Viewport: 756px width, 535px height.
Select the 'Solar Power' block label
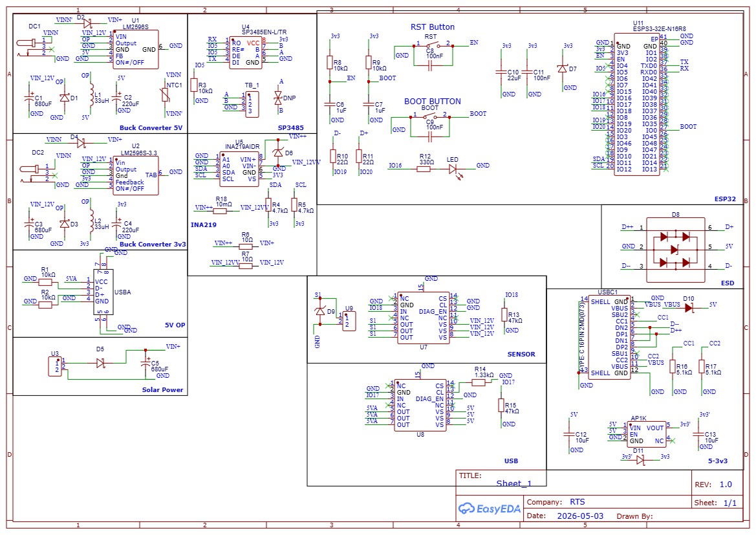coord(162,390)
